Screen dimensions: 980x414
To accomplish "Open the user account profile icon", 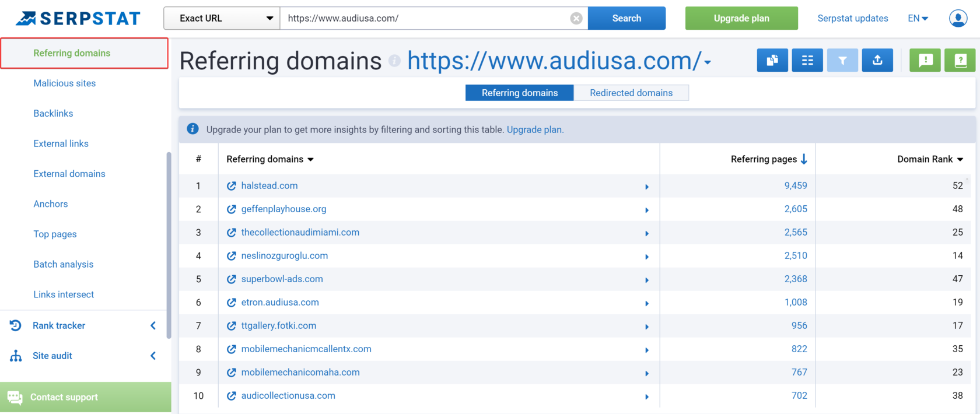I will [958, 18].
